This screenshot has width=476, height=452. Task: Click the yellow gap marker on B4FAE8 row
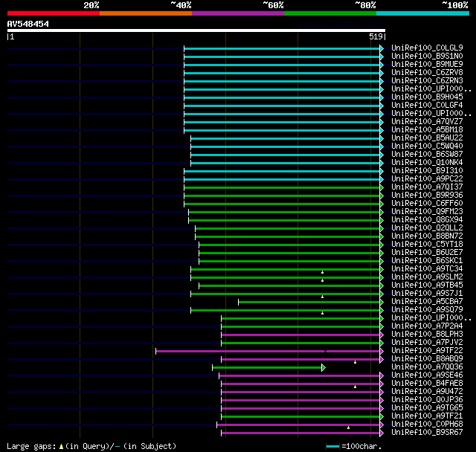[x=356, y=387]
